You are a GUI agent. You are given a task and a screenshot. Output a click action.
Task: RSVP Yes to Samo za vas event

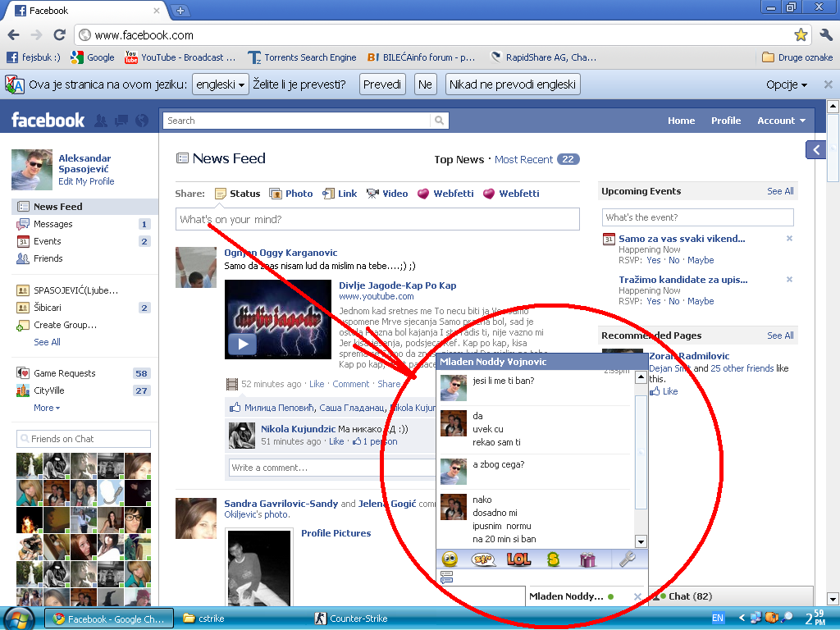(x=654, y=260)
